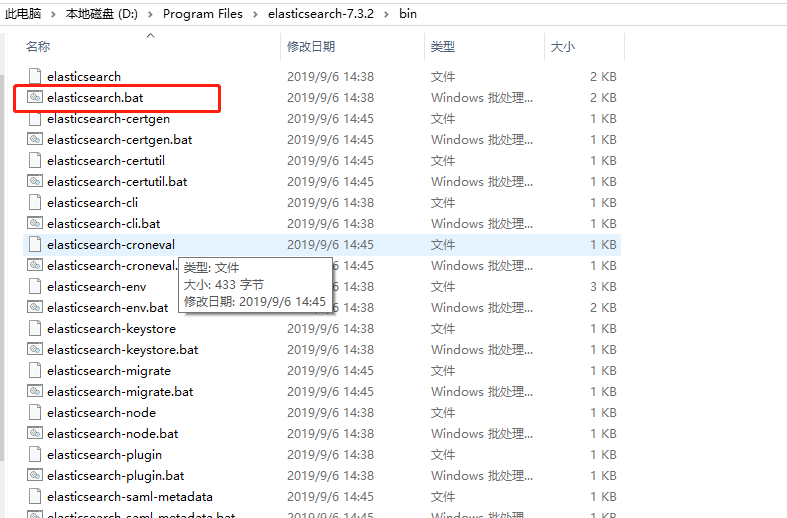Expand breadcrumb chevron after elasticsearch-7.3.2
Viewport: 787px width, 518px height.
coord(386,14)
